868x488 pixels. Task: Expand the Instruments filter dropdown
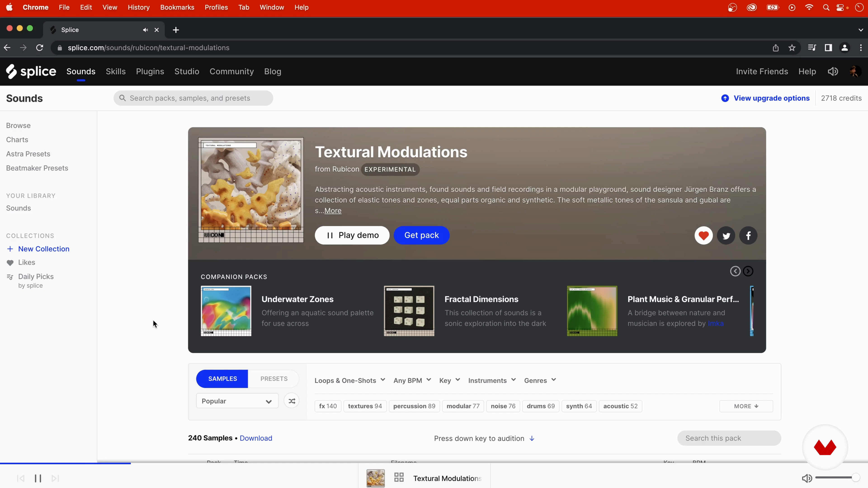(492, 380)
